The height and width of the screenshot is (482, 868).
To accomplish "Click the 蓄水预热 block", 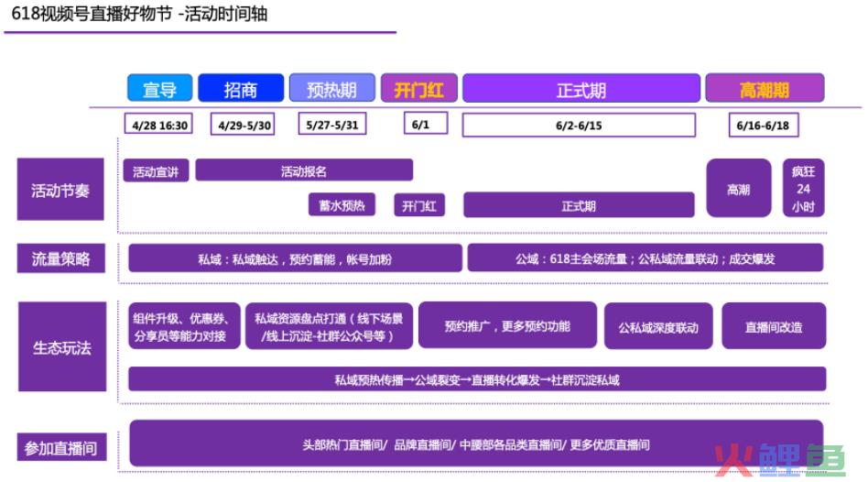I will 342,204.
